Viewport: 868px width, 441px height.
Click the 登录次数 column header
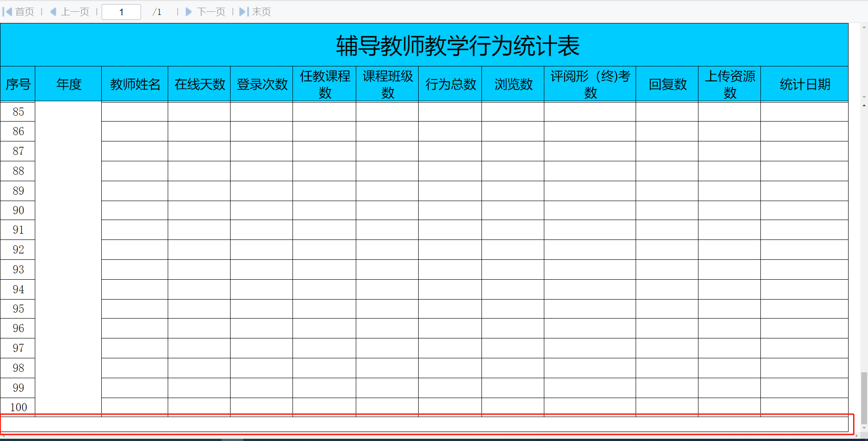click(x=262, y=84)
